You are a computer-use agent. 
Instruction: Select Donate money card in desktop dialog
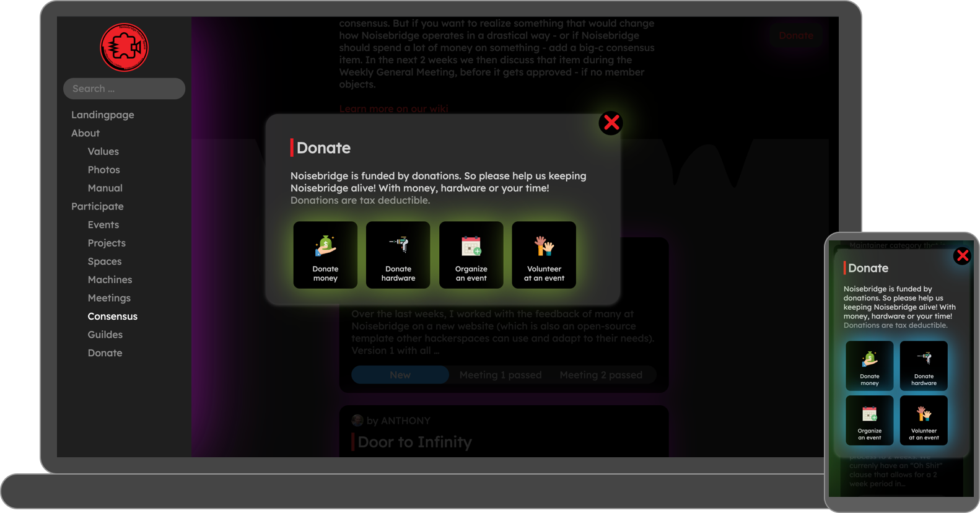click(x=325, y=255)
